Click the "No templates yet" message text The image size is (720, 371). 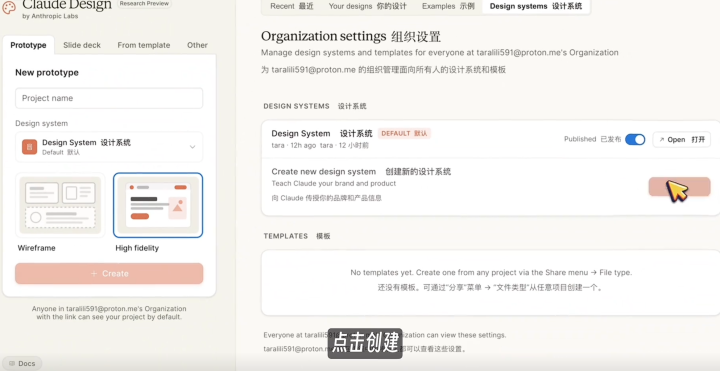point(491,272)
